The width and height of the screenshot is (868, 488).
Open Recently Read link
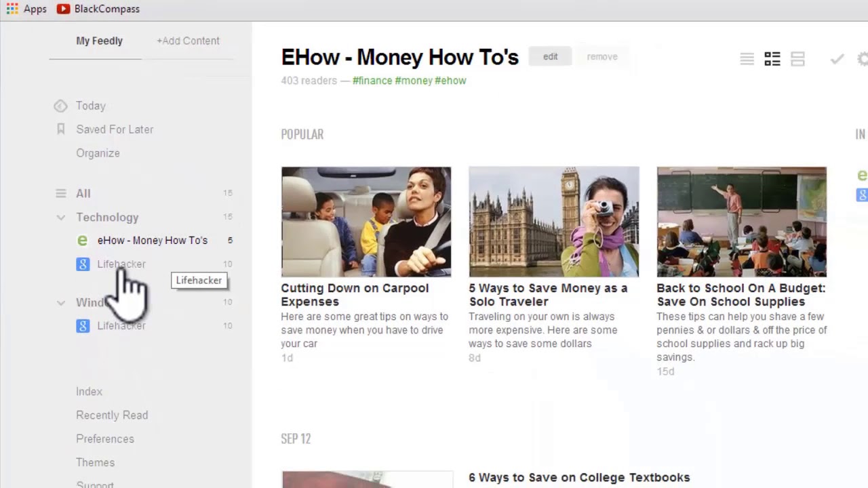point(112,415)
